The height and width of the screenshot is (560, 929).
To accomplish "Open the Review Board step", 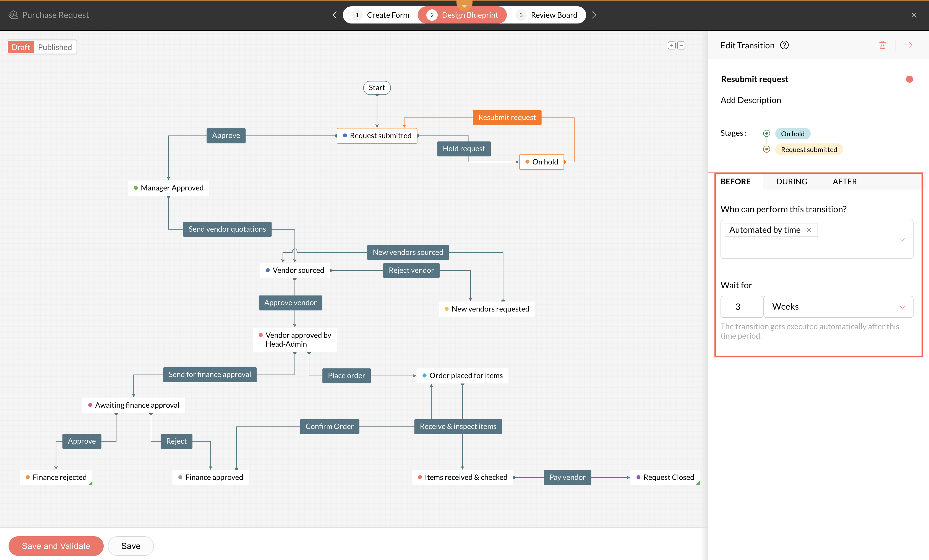I will click(x=547, y=15).
